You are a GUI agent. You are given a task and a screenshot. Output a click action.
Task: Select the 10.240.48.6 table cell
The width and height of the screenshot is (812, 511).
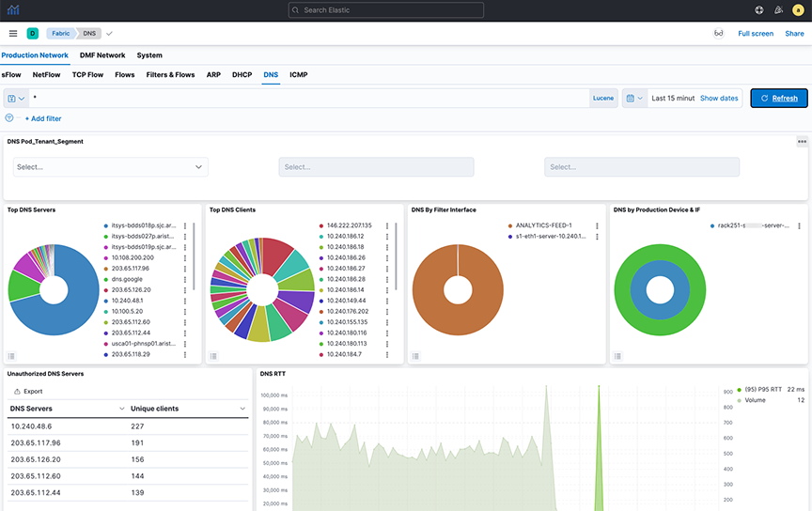[x=31, y=426]
